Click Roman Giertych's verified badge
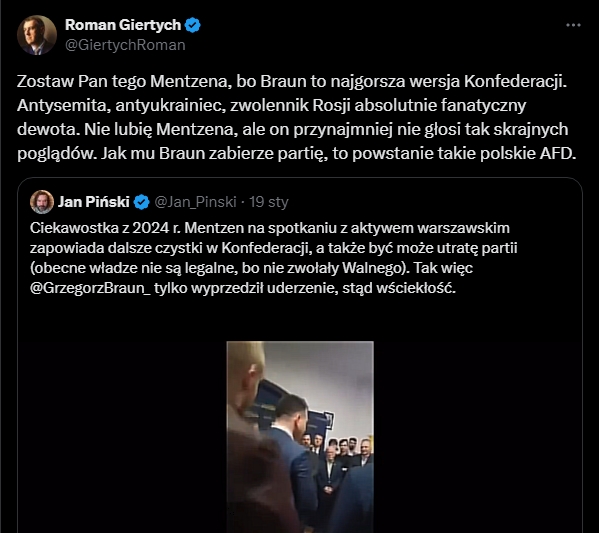Screen dimensions: 599x533 pos(193,25)
